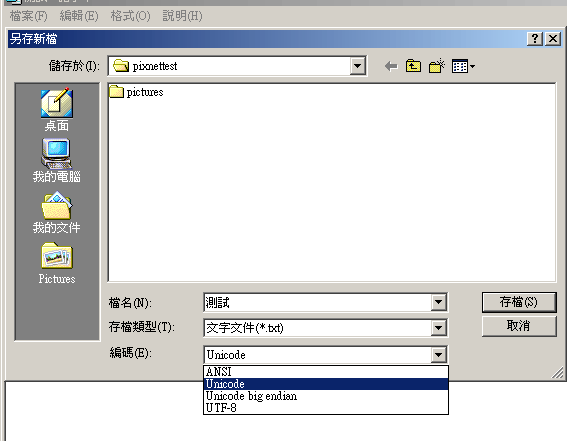
Task: Expand the 檔名 filename dropdown arrow
Action: (x=438, y=302)
